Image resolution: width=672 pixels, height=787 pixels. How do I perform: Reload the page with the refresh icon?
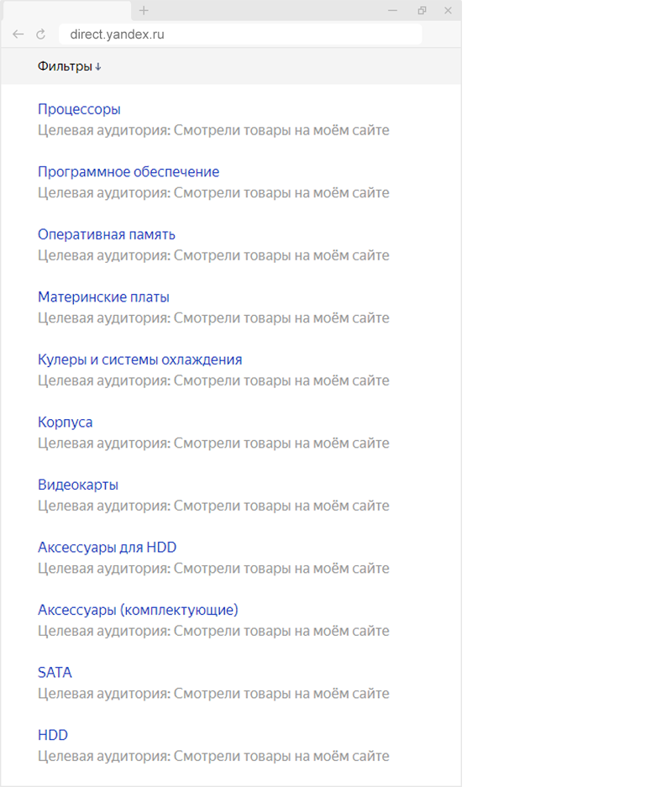[40, 34]
